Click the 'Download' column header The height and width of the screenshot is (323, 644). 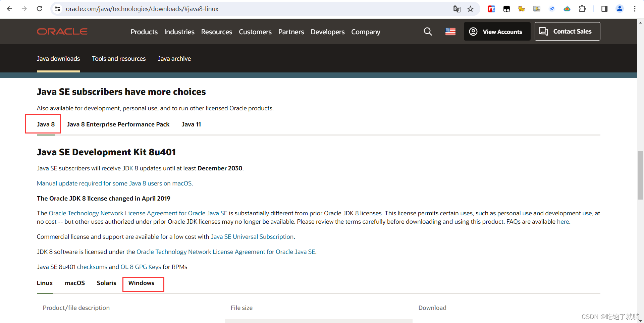pyautogui.click(x=432, y=308)
